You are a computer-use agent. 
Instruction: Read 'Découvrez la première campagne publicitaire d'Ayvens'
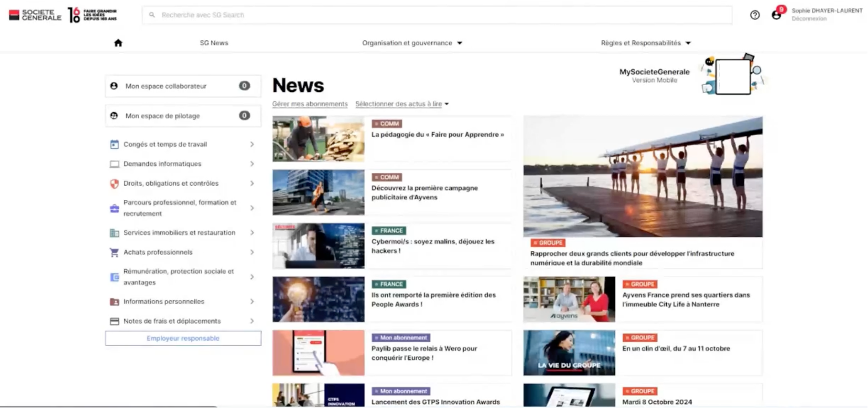[425, 193]
